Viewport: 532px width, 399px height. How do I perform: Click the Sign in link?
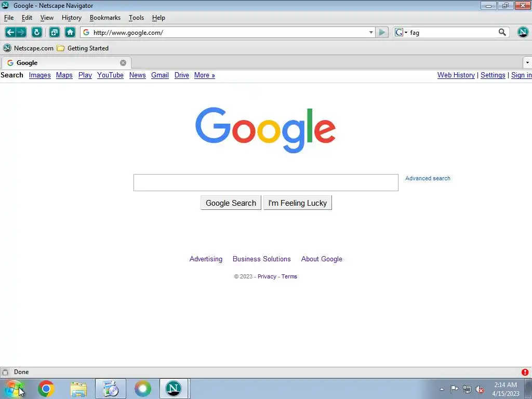pyautogui.click(x=522, y=75)
